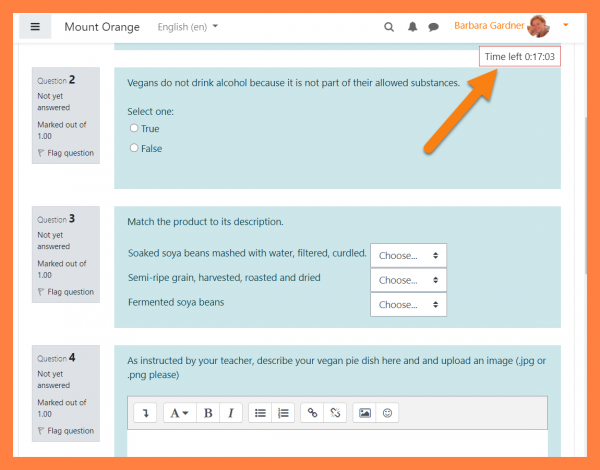Viewport: 600px width, 470px height.
Task: Open dropdown for semi-ripe grain description
Action: pos(408,280)
